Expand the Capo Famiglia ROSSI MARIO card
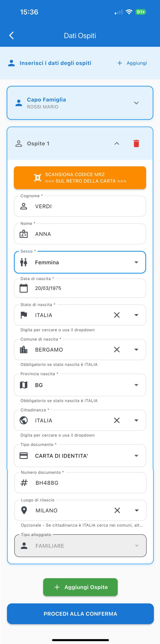The width and height of the screenshot is (160, 644). pyautogui.click(x=136, y=103)
